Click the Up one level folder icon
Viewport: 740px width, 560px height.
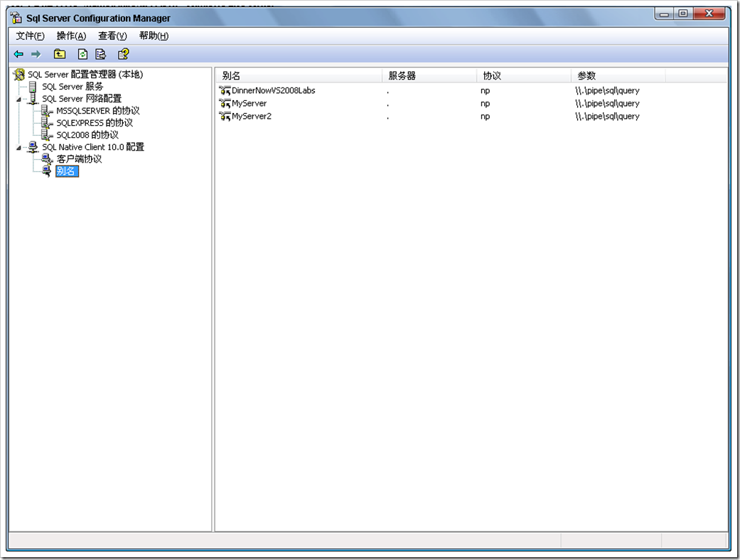60,54
